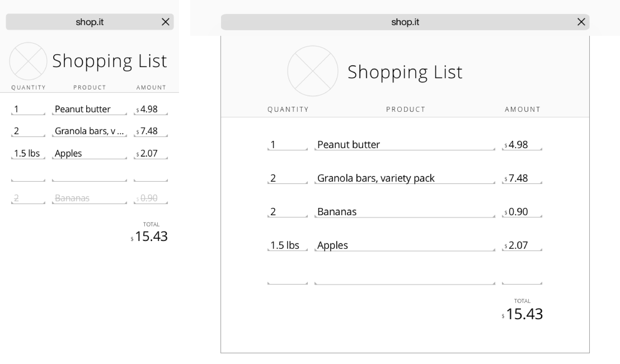Click truncated Granola bars field in the narrow list
The image size is (620, 364).
[x=89, y=131]
